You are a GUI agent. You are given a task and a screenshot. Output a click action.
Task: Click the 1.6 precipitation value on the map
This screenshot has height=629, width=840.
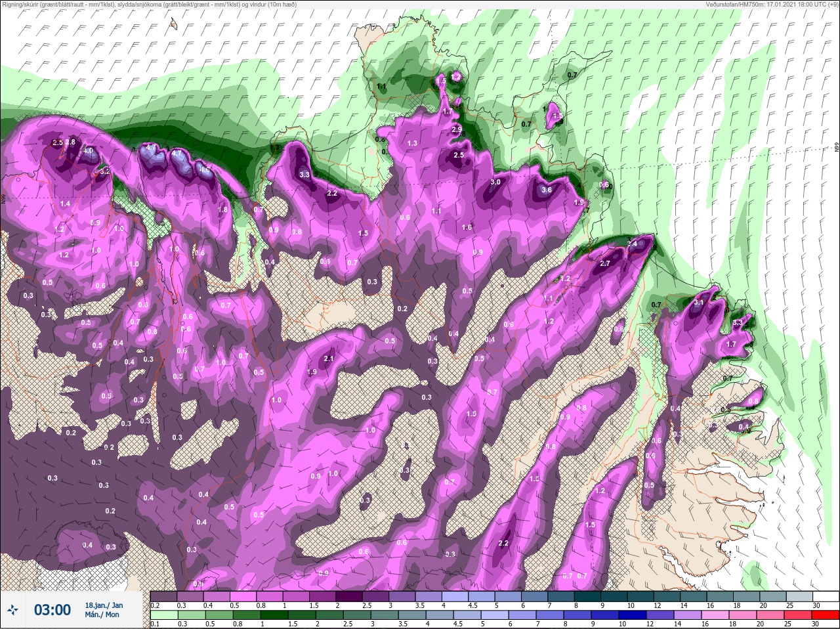coord(467,228)
